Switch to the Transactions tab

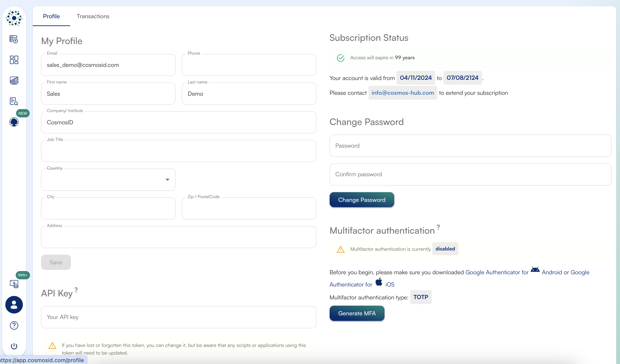coord(93,16)
